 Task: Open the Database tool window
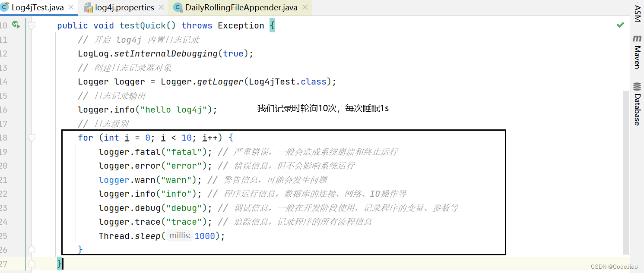pyautogui.click(x=637, y=104)
